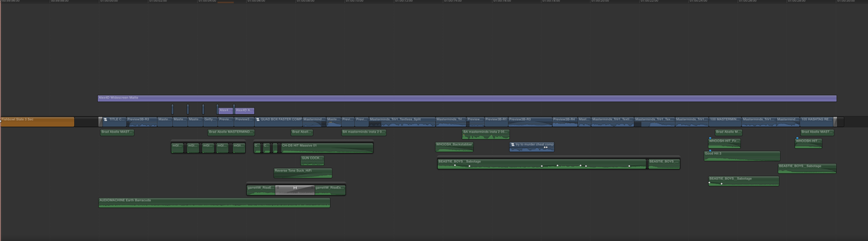Select the WHOOSH_Backstabber audio clip
Viewport: 868px width, 241px height.
[454, 146]
